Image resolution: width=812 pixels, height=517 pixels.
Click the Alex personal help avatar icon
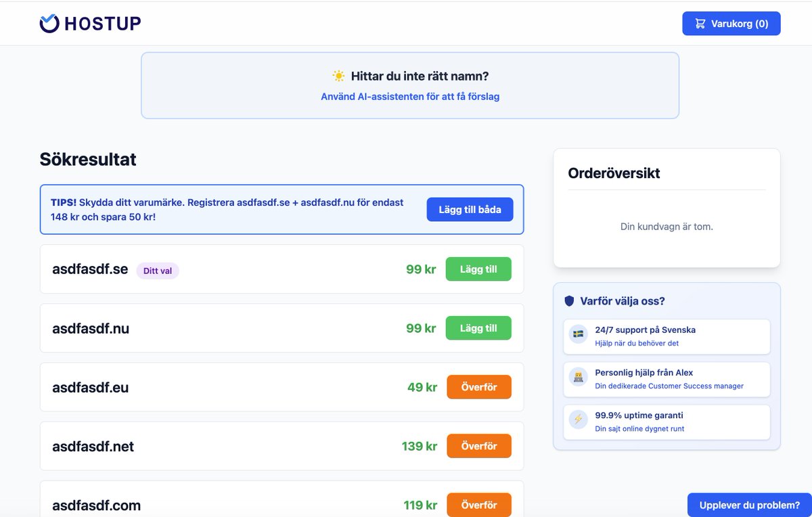[578, 376]
